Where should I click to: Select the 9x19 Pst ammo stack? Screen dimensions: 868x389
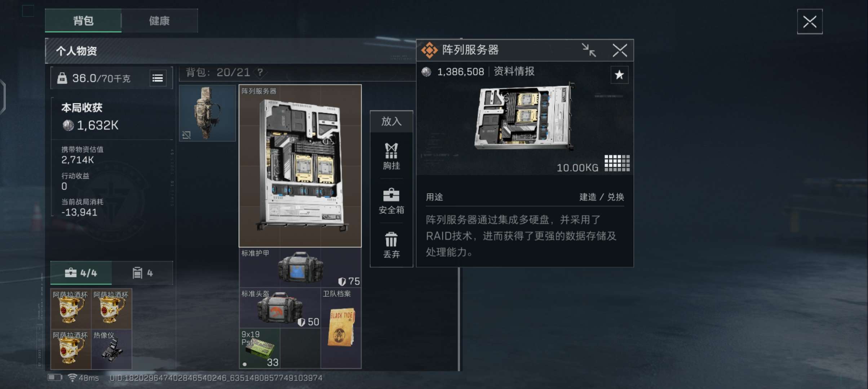[260, 348]
